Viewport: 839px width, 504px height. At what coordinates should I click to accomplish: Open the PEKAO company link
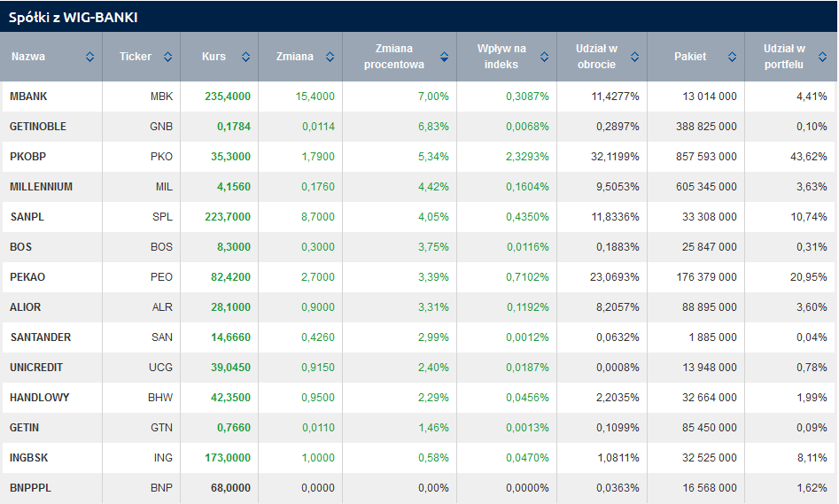(x=27, y=277)
